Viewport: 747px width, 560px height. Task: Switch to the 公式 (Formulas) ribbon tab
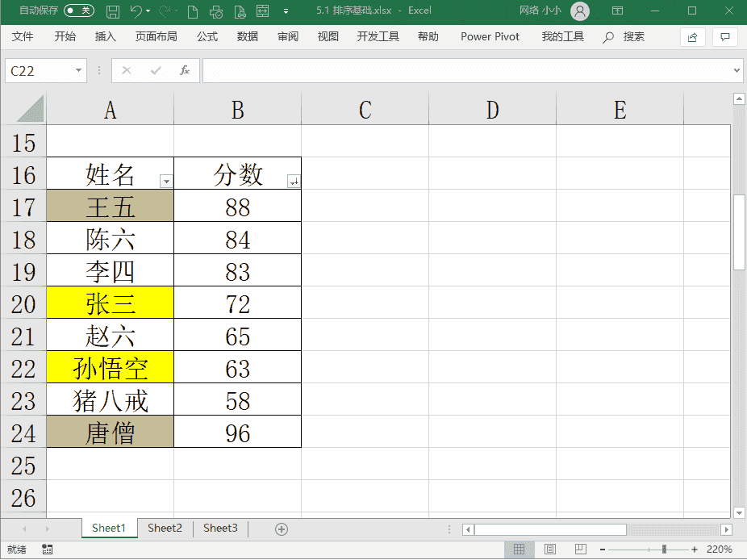coord(207,36)
